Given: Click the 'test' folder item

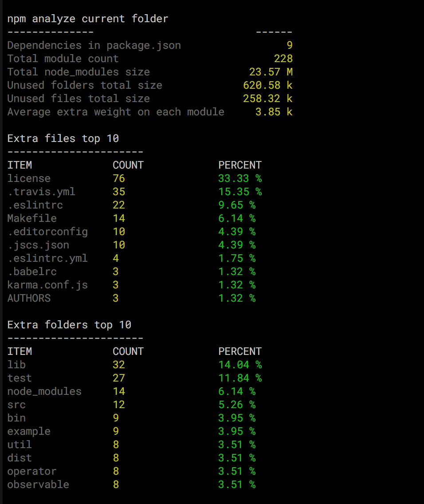Looking at the screenshot, I should 20,378.
